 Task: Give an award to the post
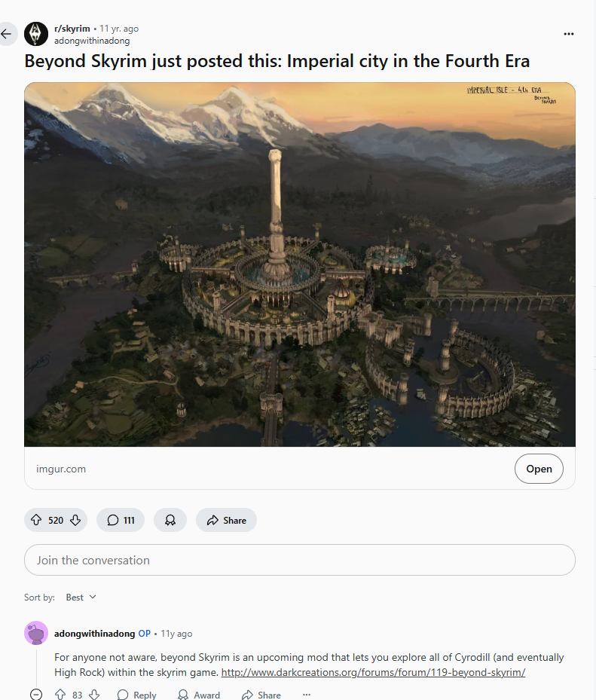(x=170, y=520)
